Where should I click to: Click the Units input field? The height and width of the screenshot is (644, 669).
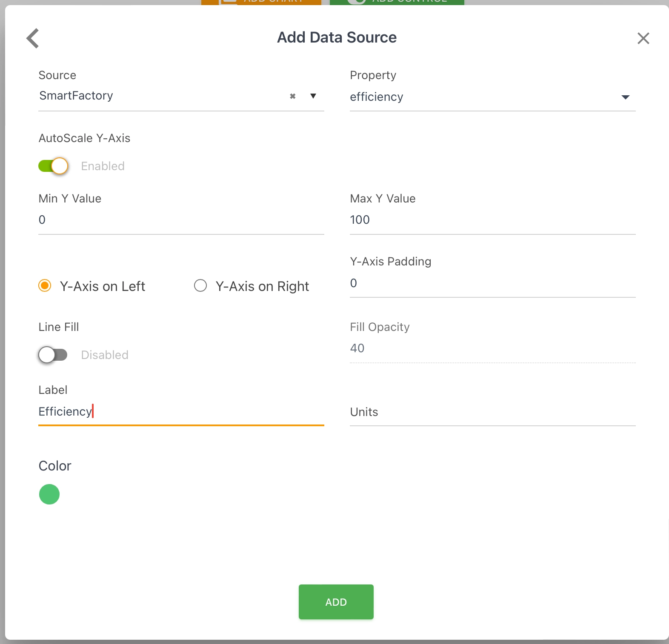coord(492,412)
